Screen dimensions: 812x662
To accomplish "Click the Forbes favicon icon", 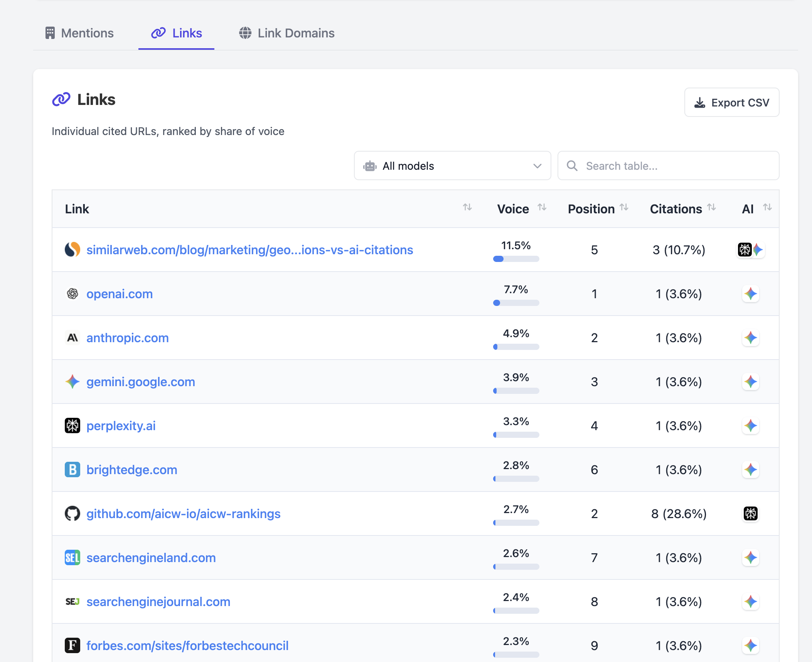I will click(x=72, y=645).
